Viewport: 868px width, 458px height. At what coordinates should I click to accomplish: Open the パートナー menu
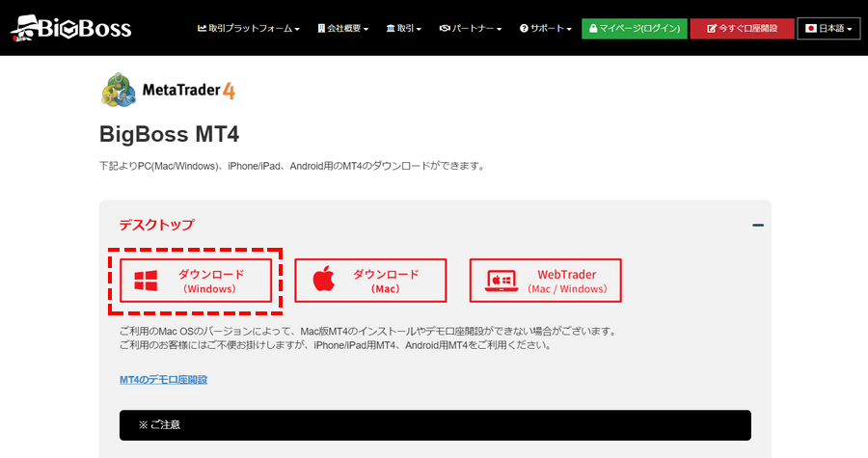[x=471, y=28]
